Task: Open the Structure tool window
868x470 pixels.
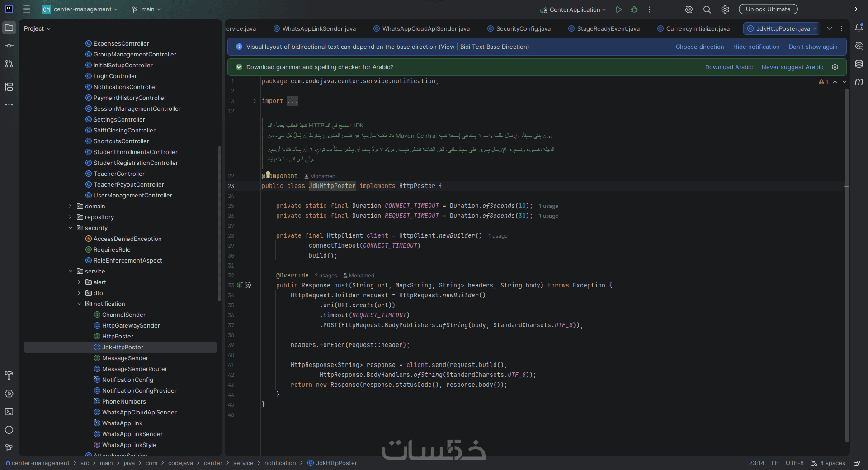Action: pyautogui.click(x=9, y=87)
